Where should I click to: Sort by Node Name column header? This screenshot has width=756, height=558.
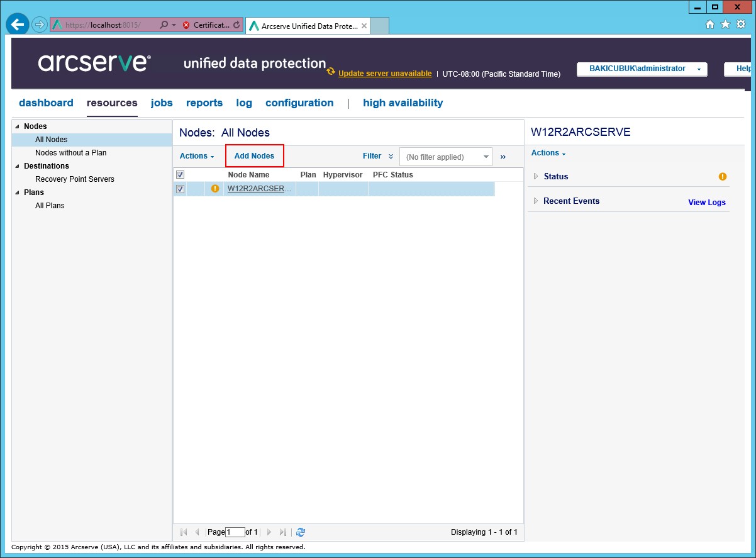pos(248,175)
